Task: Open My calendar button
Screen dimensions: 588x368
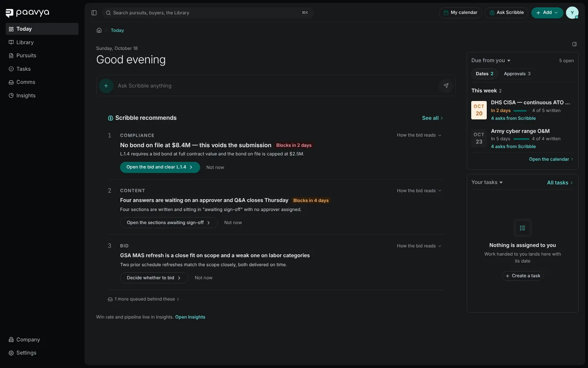Action: click(461, 13)
